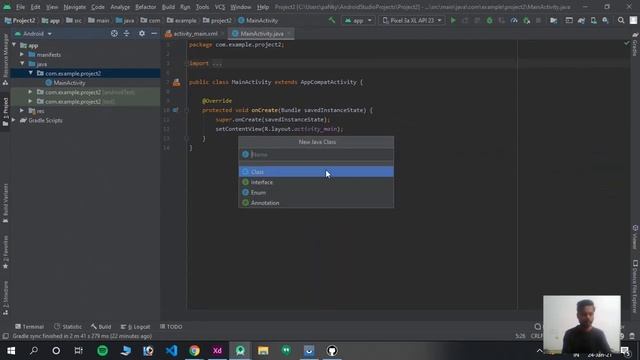Open the Refactor menu
Screen dimensions: 640x360
click(146, 7)
